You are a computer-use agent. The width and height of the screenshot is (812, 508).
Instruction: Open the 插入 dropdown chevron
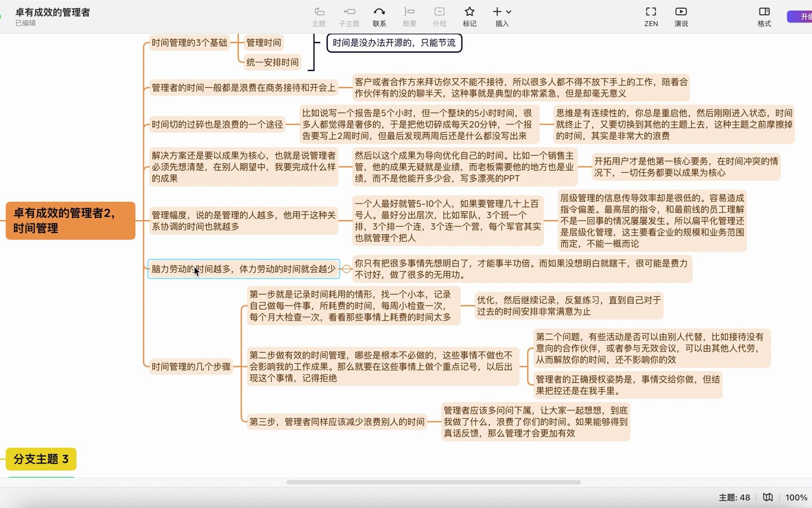tap(508, 12)
